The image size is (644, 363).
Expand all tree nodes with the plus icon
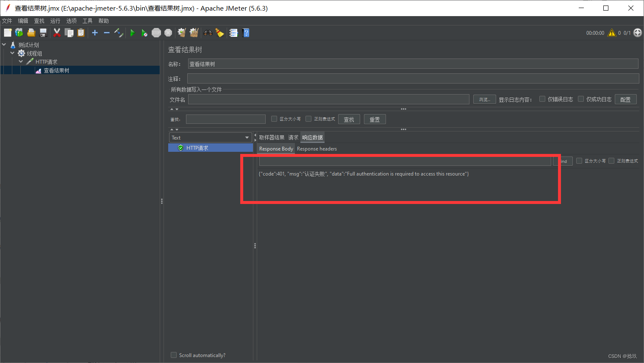95,33
